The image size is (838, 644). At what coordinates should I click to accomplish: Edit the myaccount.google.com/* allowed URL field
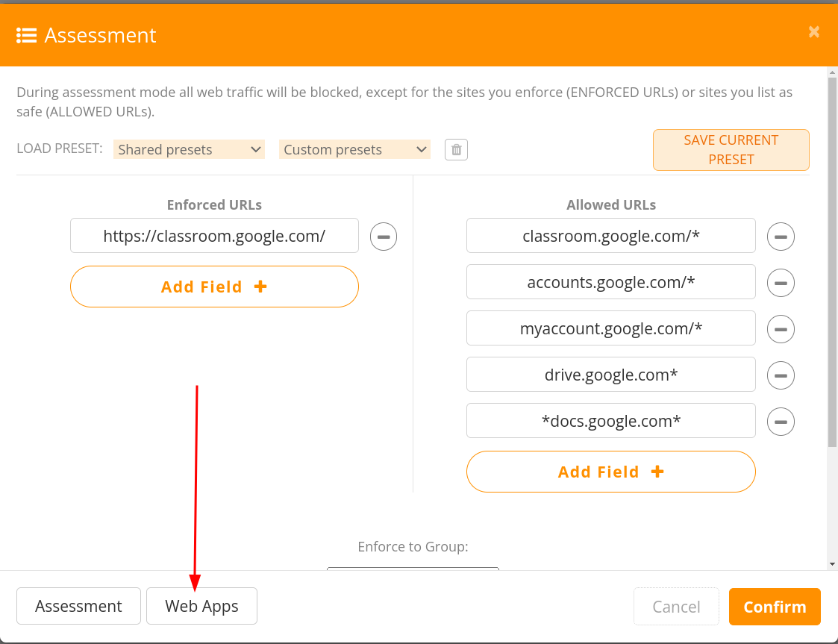click(611, 328)
